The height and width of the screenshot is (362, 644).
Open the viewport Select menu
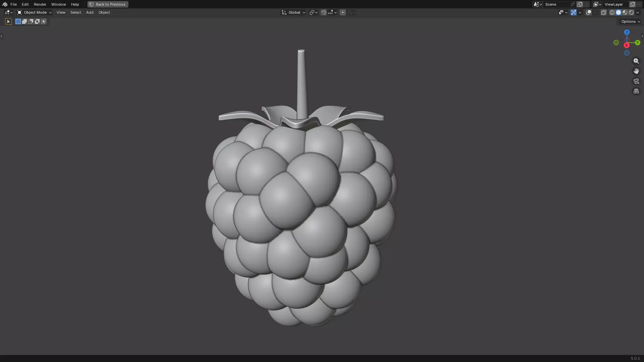pos(75,12)
